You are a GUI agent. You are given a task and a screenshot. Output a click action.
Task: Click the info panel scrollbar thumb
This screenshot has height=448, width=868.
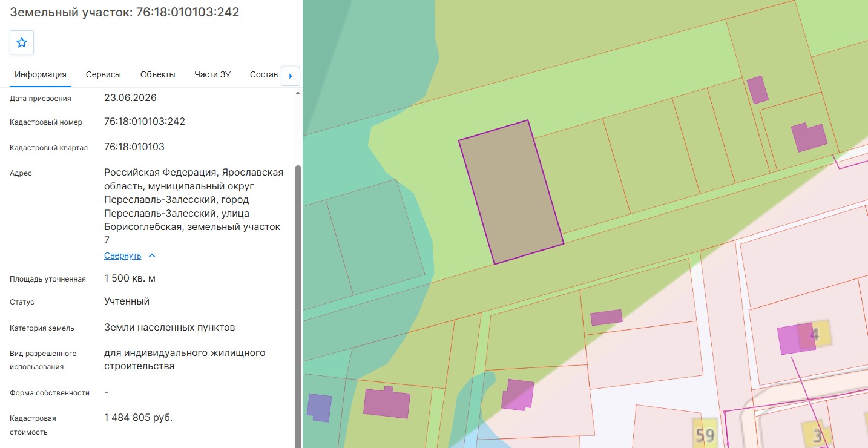297,305
